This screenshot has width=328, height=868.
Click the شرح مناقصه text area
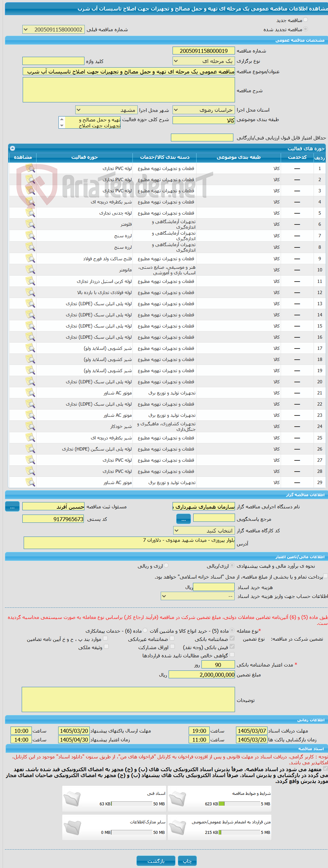tap(129, 90)
